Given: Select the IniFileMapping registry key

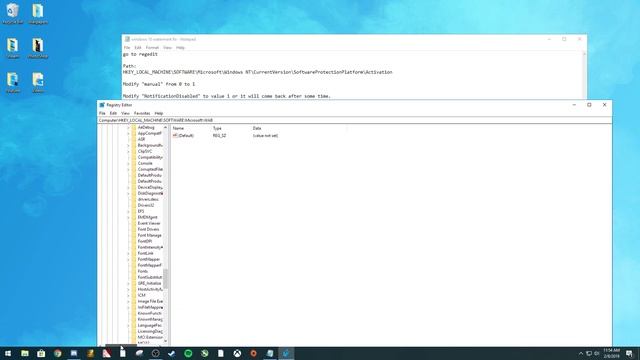Looking at the screenshot, I should [150, 307].
